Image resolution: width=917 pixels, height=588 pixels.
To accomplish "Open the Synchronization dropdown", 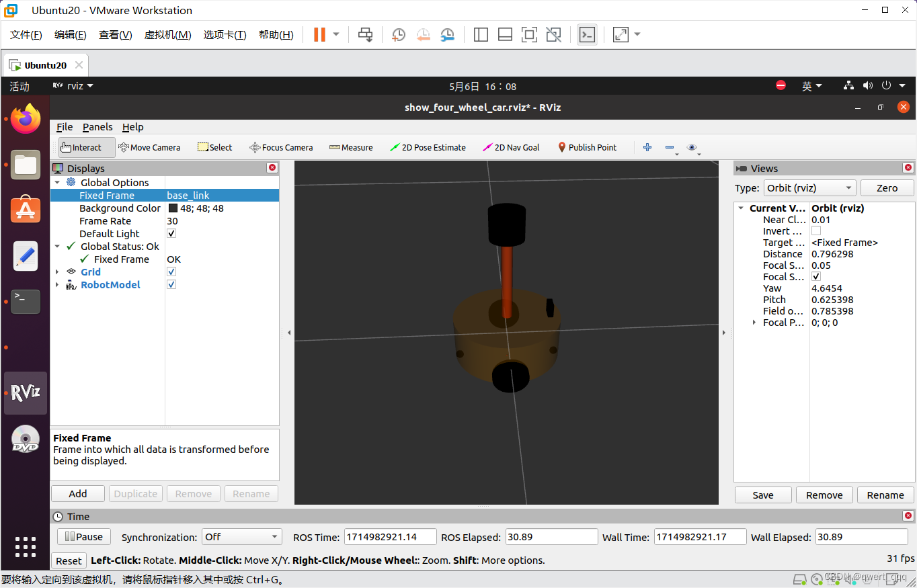I will click(x=241, y=536).
